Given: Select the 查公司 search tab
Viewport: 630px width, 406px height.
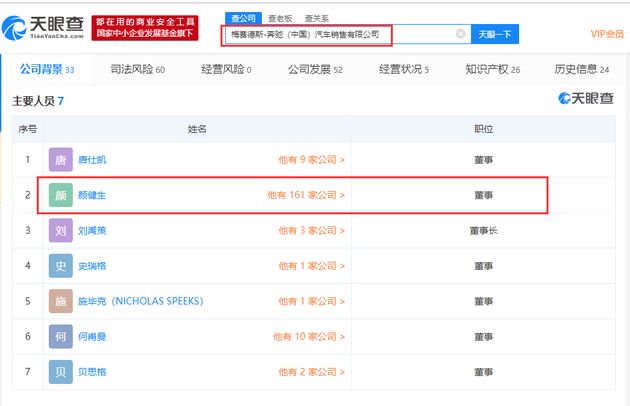Looking at the screenshot, I should (243, 18).
